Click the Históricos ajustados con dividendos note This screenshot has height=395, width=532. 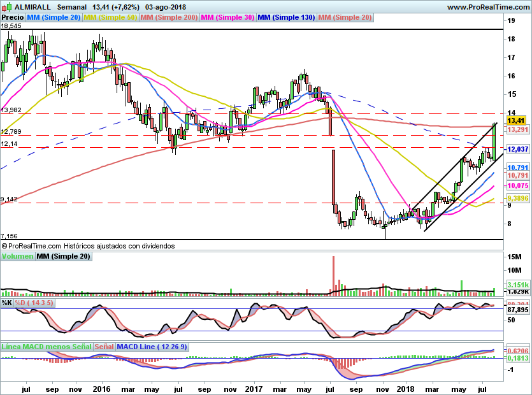tap(119, 246)
